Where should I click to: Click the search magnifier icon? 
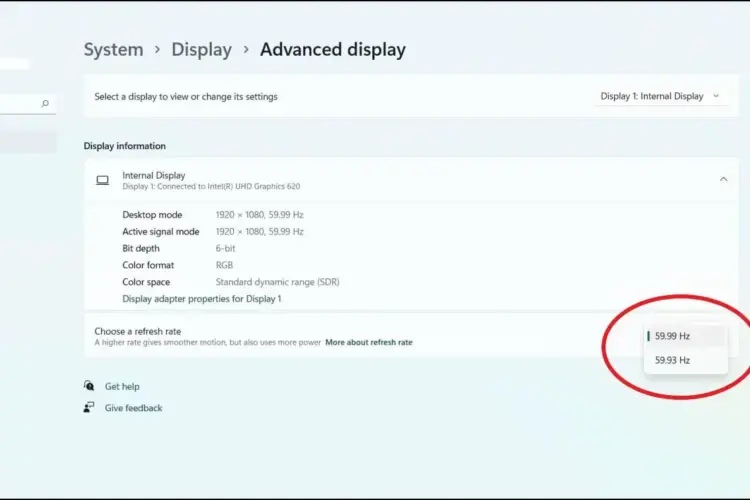point(45,103)
